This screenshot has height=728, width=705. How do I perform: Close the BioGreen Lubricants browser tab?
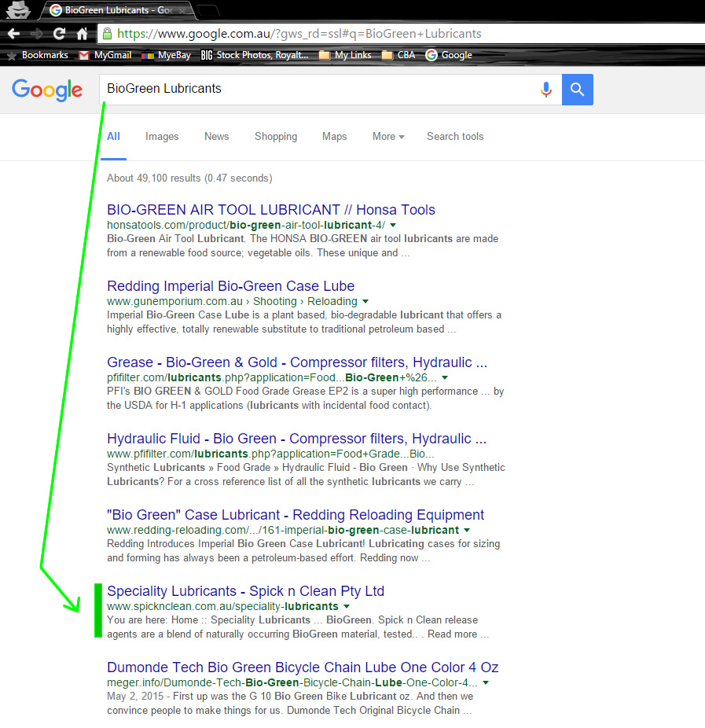[x=182, y=10]
